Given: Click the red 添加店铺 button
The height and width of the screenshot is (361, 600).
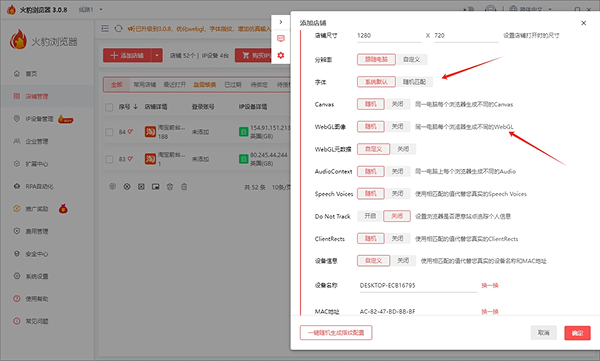Looking at the screenshot, I should (x=127, y=56).
